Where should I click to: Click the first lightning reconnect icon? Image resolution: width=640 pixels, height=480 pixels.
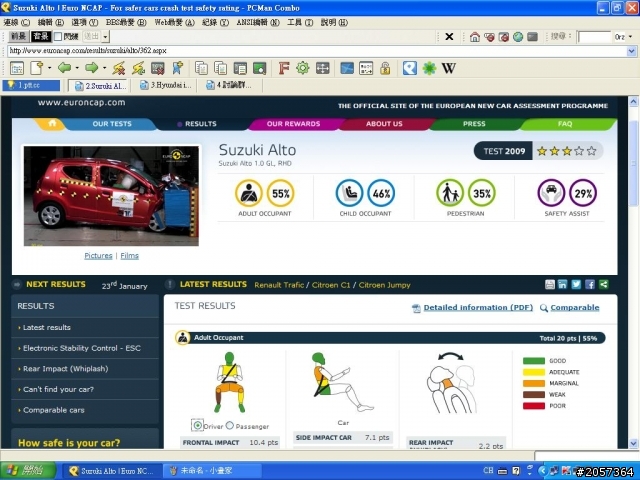119,68
